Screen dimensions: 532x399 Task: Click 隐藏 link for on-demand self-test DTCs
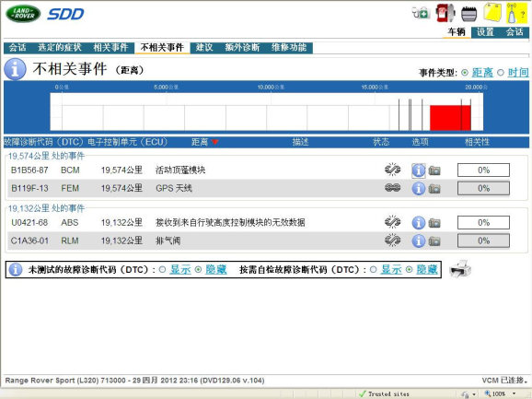(427, 270)
